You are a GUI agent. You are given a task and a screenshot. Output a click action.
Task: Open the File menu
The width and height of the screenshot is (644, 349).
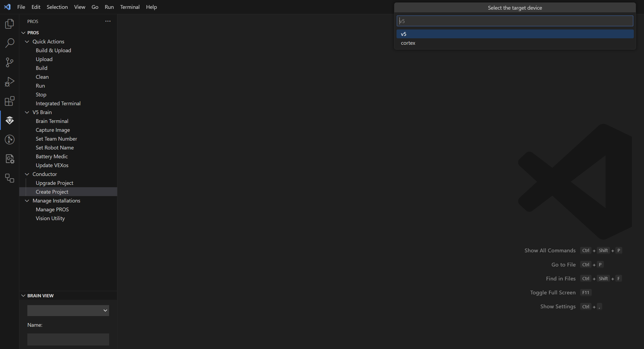coord(21,7)
